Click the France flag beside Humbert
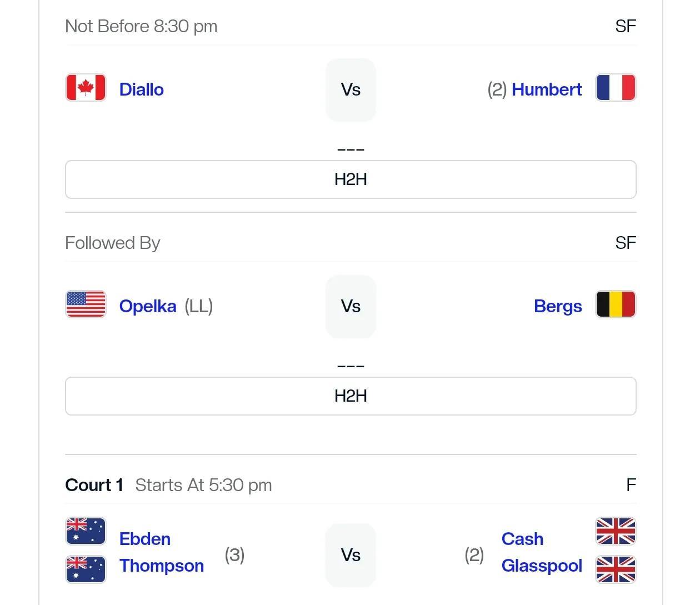700x605 pixels. click(x=616, y=88)
